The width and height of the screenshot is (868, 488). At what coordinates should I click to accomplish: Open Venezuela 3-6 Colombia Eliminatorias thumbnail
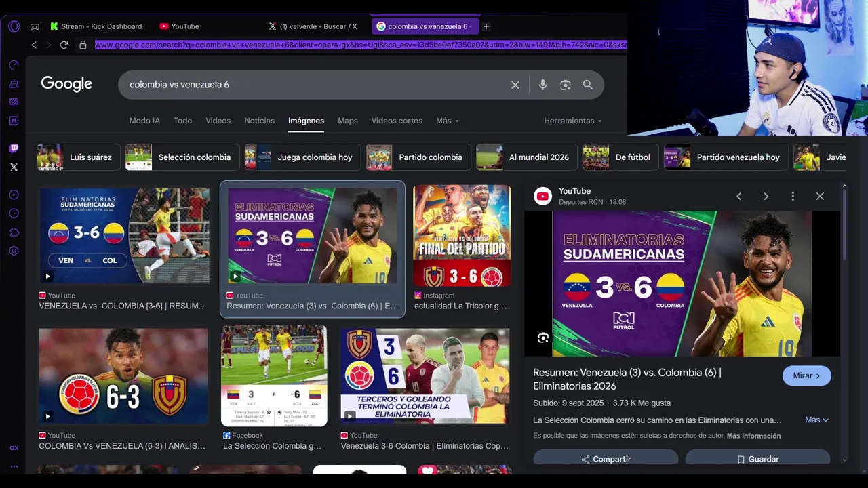point(425,376)
